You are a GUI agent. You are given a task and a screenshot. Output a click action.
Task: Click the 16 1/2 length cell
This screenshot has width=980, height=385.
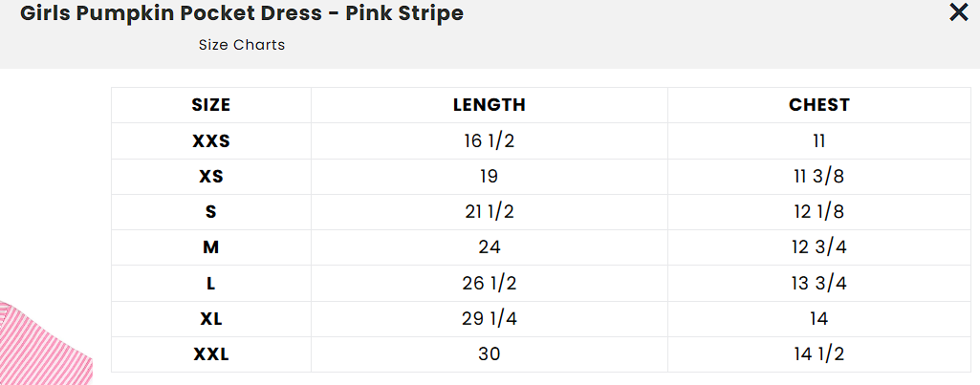tap(490, 141)
